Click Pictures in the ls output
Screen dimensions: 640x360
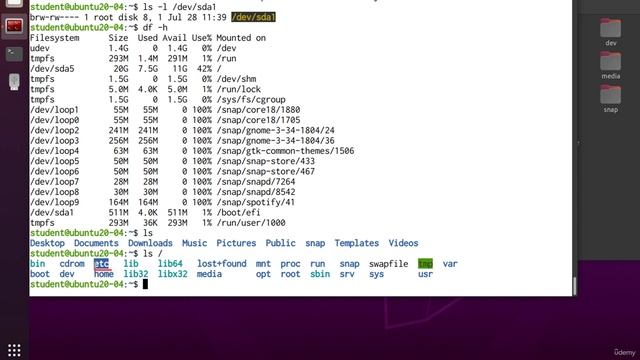[x=236, y=243]
